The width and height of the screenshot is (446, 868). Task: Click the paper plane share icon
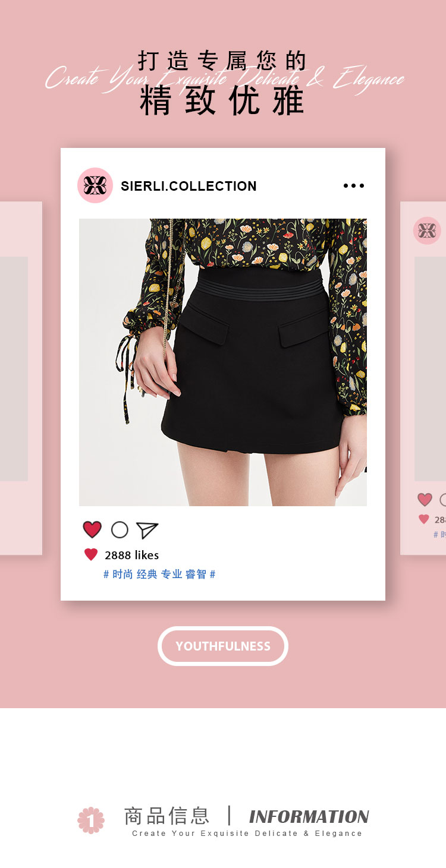147,530
